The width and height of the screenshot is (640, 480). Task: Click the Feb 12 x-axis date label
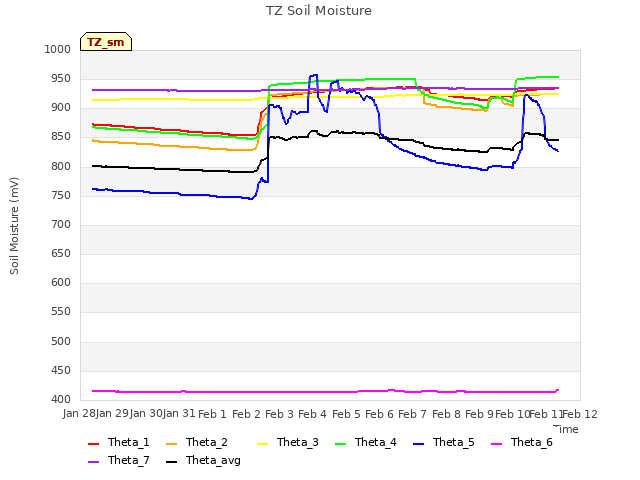[x=580, y=414]
